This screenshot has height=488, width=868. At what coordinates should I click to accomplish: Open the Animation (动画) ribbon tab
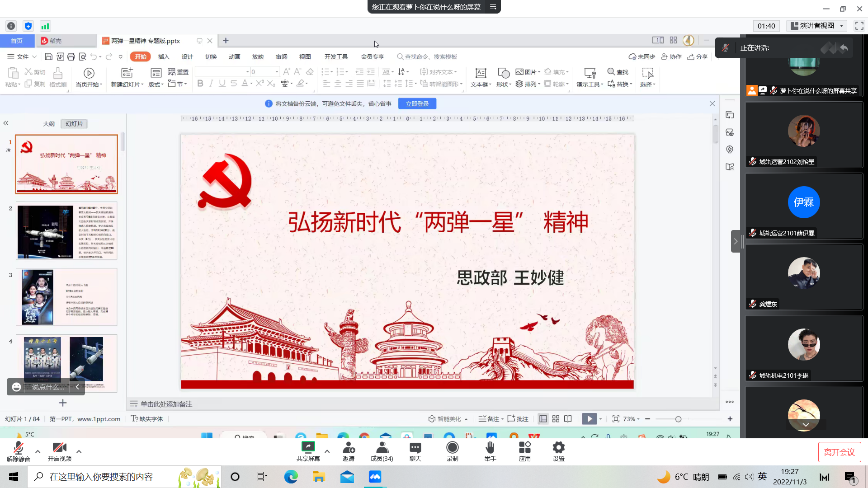coord(234,56)
